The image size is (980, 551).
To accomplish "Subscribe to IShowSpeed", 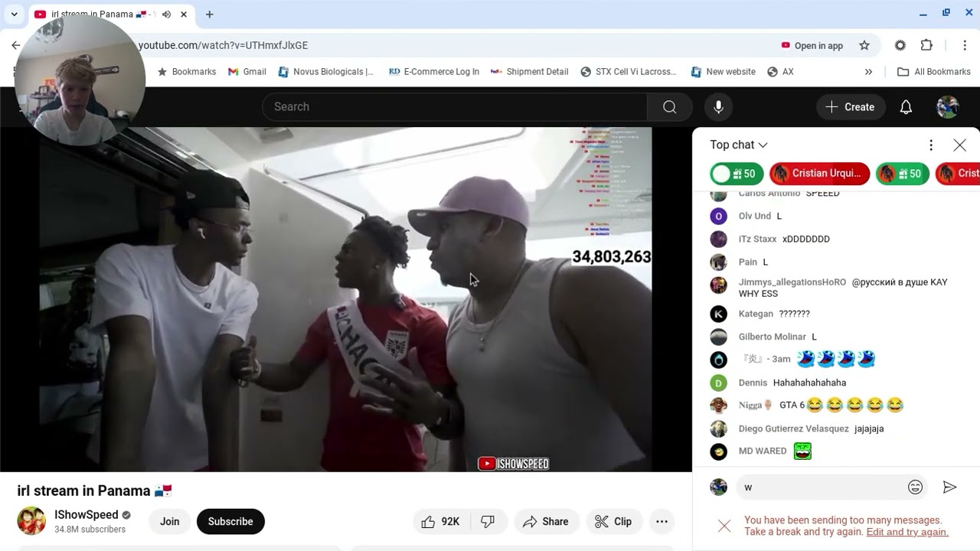I will pyautogui.click(x=230, y=521).
